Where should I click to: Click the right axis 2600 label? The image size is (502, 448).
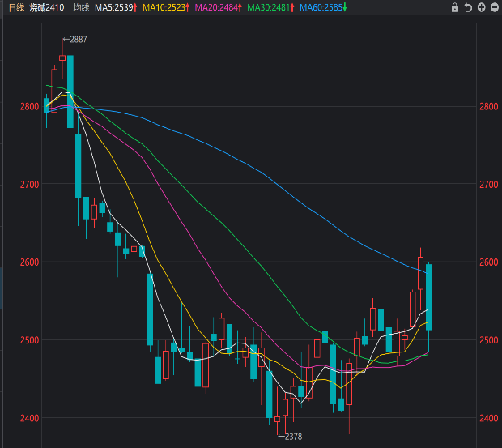coord(488,262)
